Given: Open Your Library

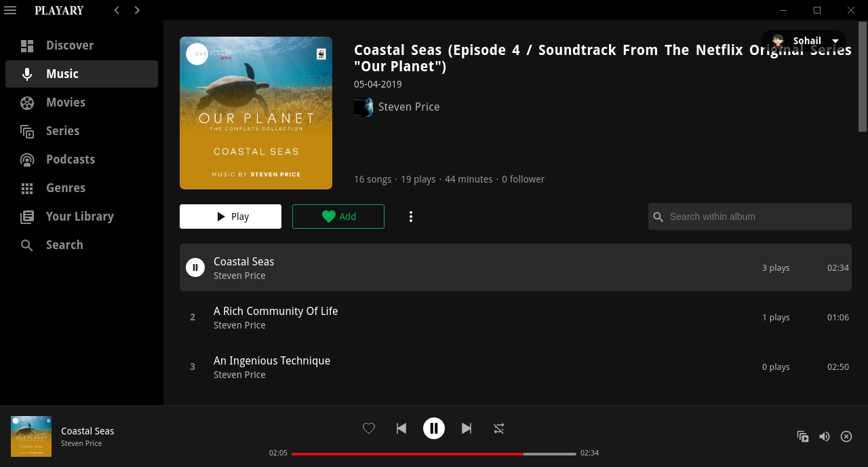Looking at the screenshot, I should pyautogui.click(x=79, y=216).
